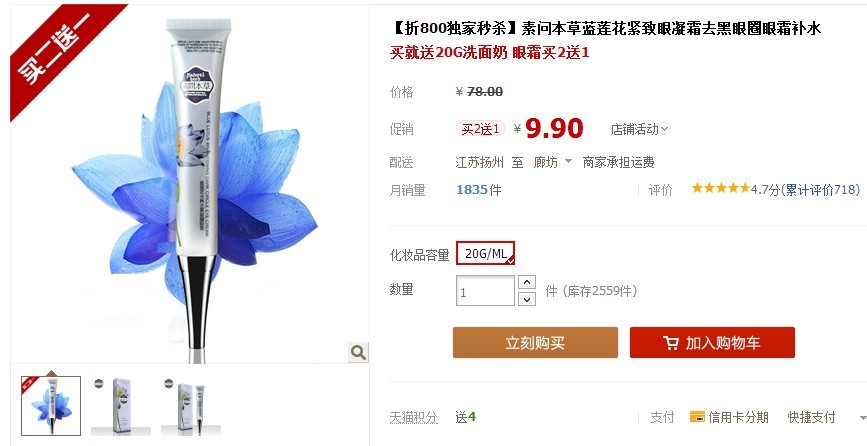Viewport: 867px width, 446px height.
Task: Open the 累计评价718 reviews link
Action: point(821,190)
